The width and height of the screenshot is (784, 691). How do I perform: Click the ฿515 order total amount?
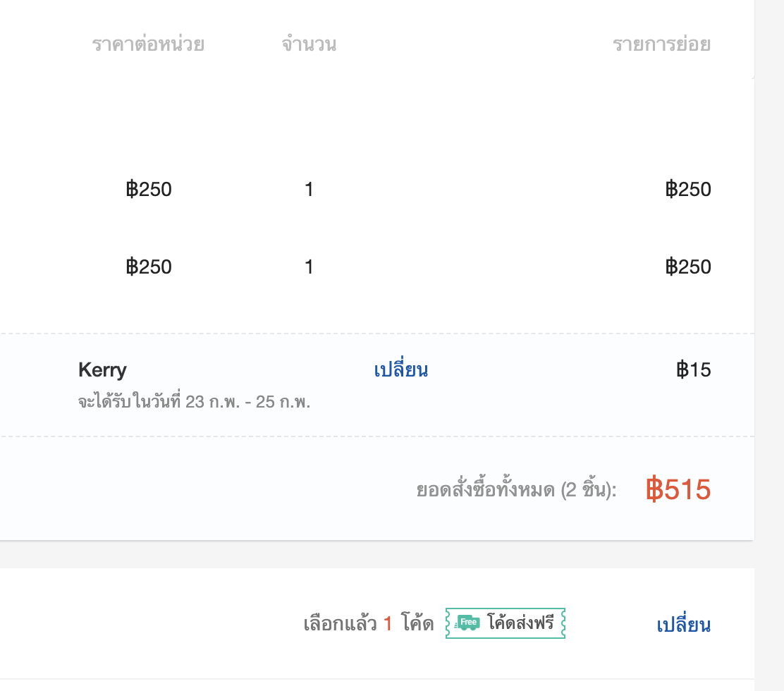[678, 489]
